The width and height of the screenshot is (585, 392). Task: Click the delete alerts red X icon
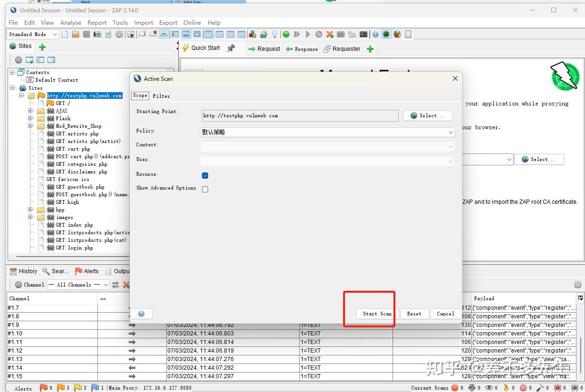click(x=126, y=285)
